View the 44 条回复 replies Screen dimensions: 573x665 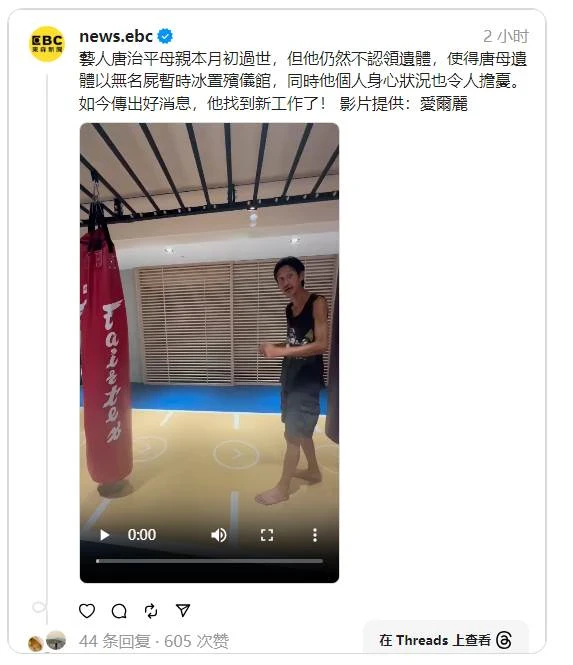(115, 641)
